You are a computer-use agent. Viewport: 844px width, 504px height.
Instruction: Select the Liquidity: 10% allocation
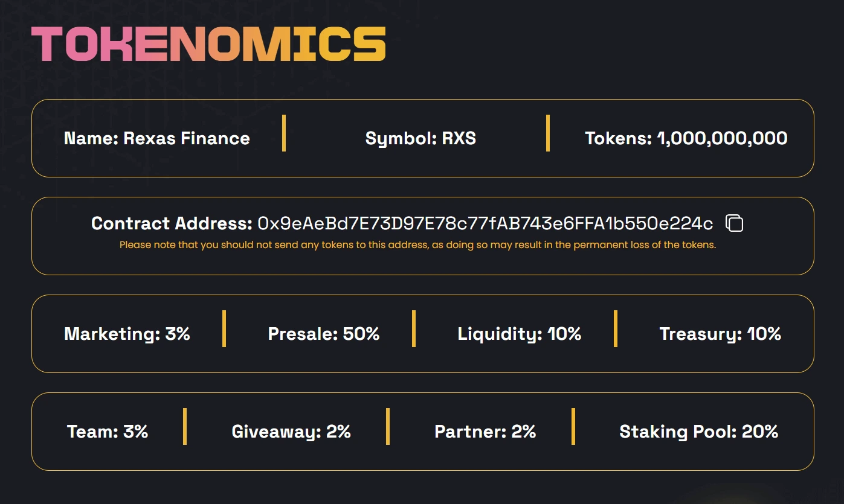(520, 334)
